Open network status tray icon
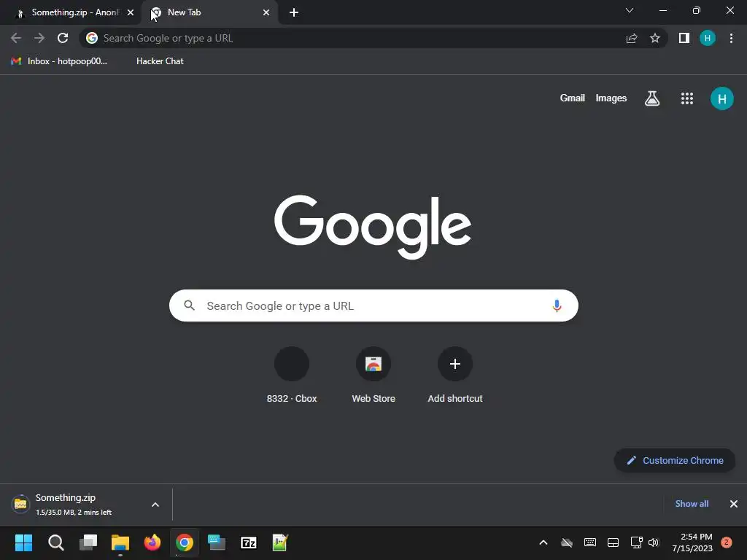Viewport: 747px width, 560px height. [636, 542]
